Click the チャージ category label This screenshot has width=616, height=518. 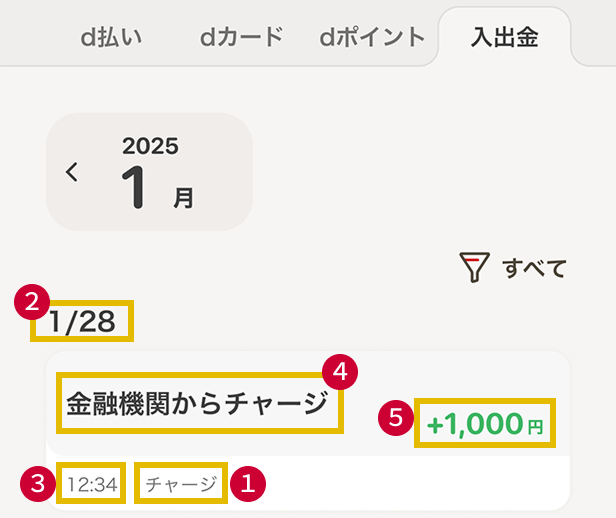tap(181, 486)
